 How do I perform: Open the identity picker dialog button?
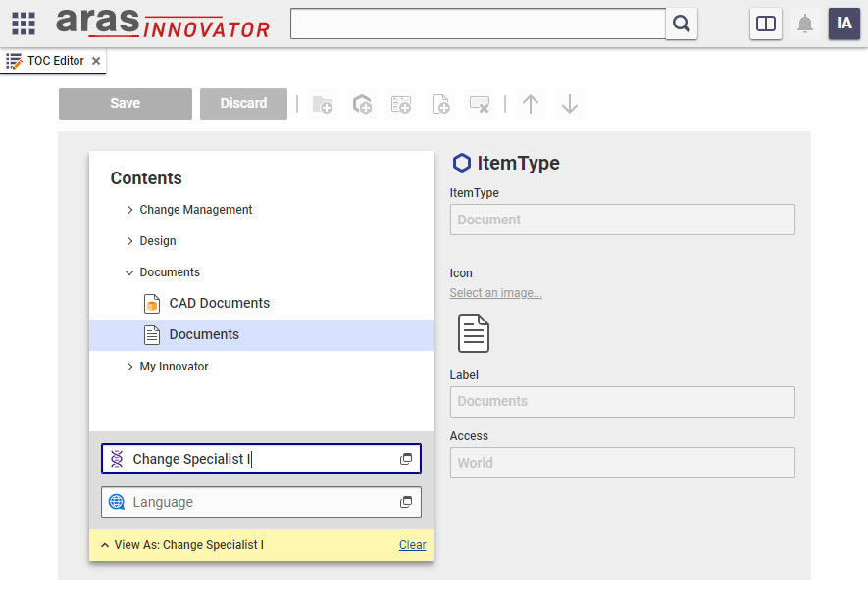pyautogui.click(x=406, y=459)
